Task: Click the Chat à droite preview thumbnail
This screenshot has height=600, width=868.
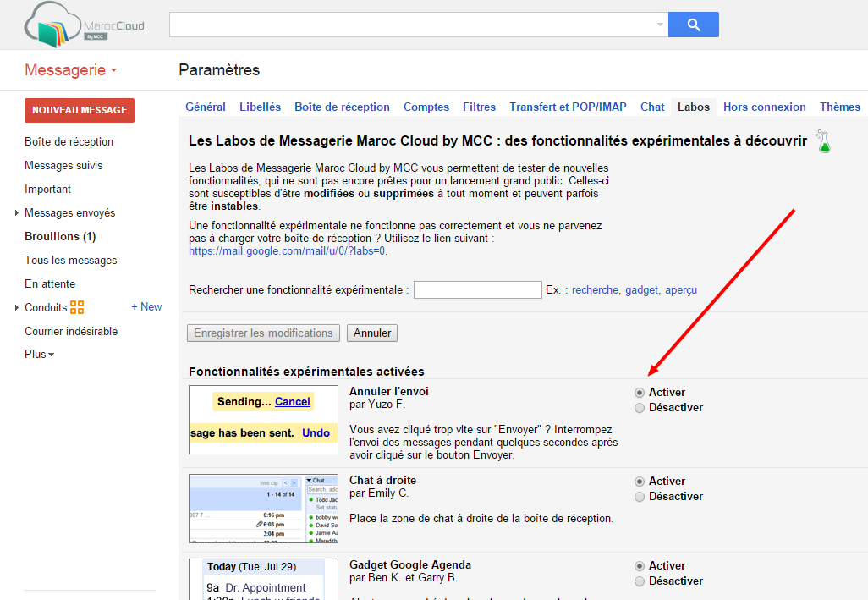Action: [x=263, y=509]
